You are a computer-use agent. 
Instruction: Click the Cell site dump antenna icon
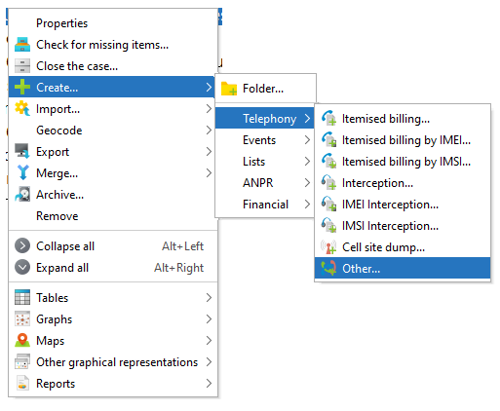[329, 247]
